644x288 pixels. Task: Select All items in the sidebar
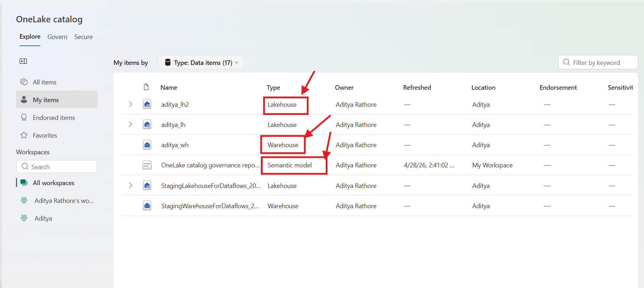click(x=57, y=82)
